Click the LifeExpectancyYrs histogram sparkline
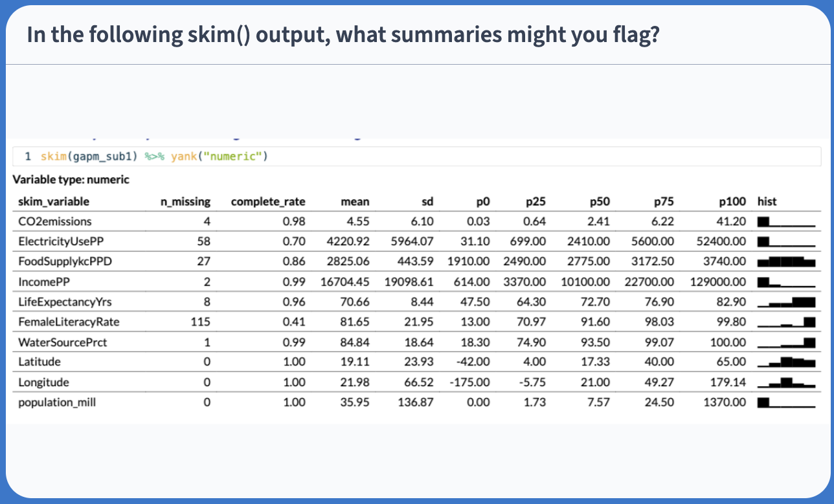The height and width of the screenshot is (504, 834). [785, 302]
